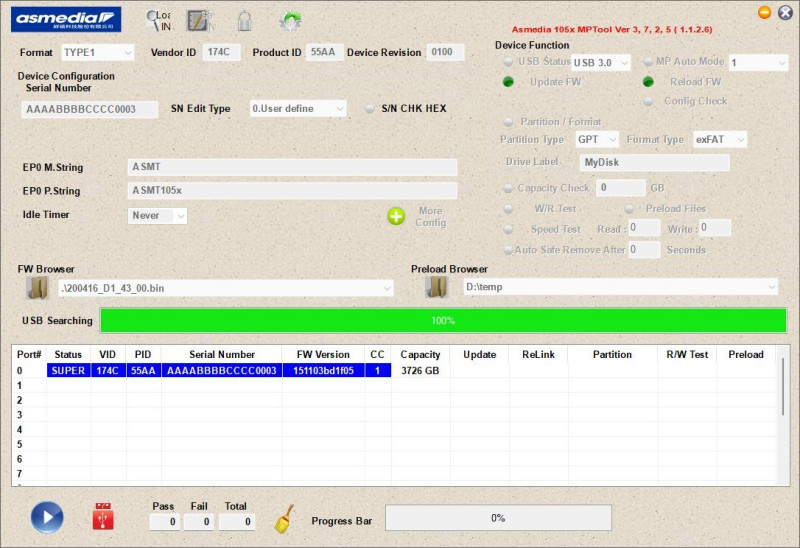Click the Save INI notebook icon

point(199,21)
